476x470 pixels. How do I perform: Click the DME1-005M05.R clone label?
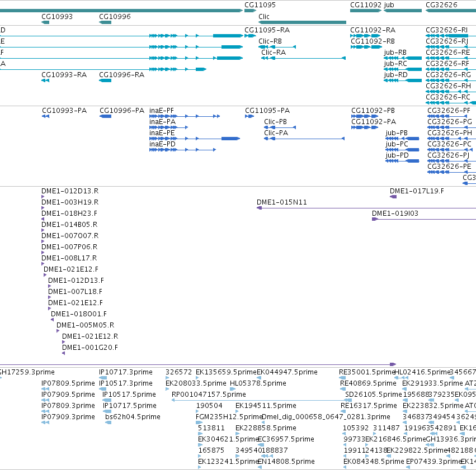click(86, 326)
